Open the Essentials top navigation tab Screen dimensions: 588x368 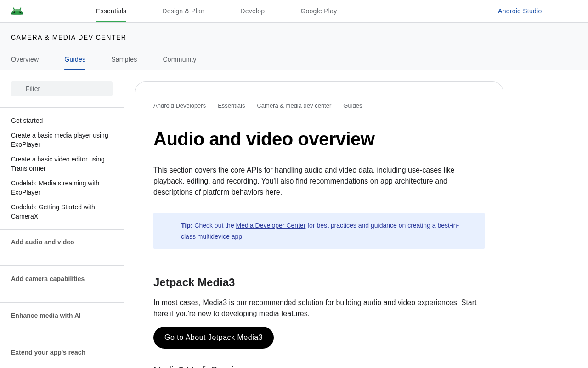coord(111,11)
